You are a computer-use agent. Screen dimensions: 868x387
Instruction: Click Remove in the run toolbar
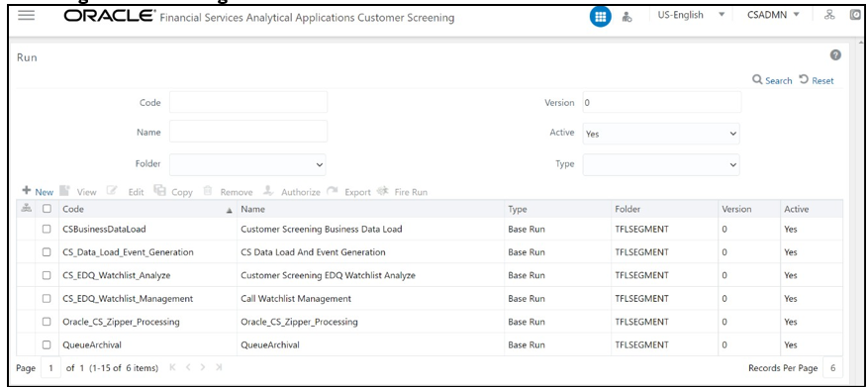point(228,192)
